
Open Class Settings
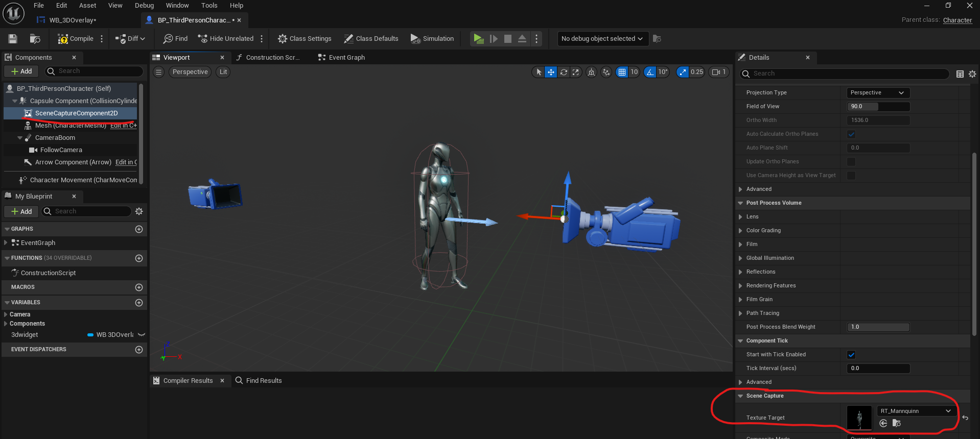tap(305, 39)
